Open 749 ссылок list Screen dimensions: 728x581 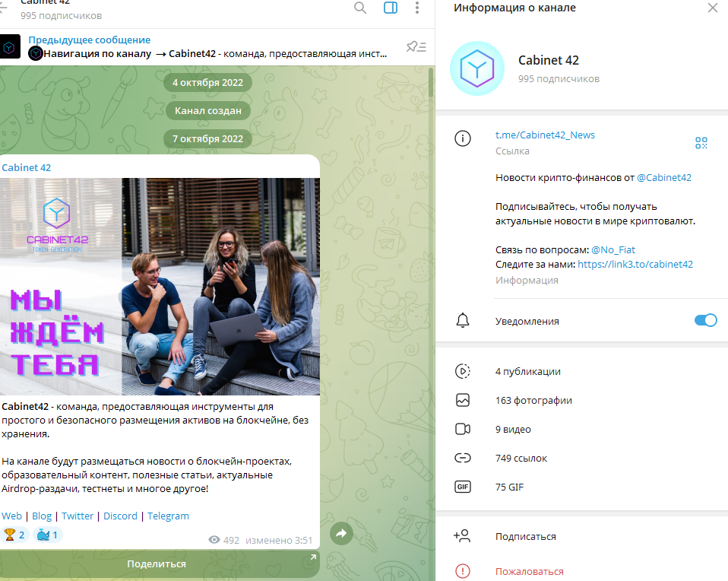(582, 458)
